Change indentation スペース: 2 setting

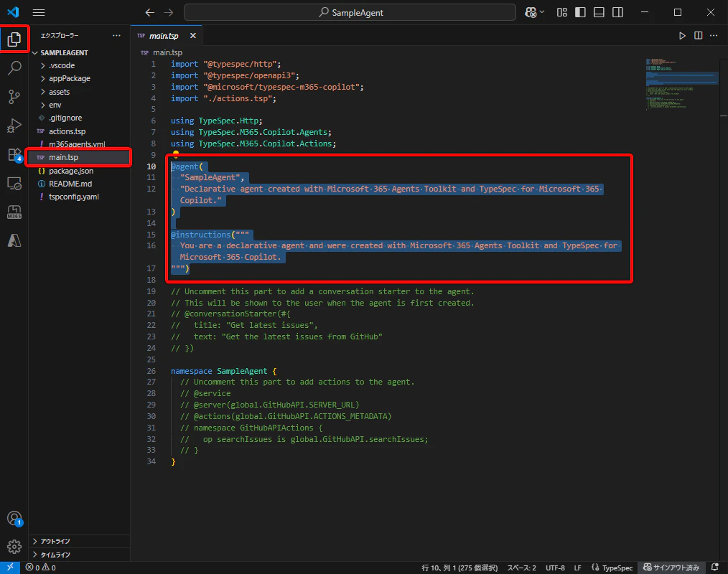point(521,568)
